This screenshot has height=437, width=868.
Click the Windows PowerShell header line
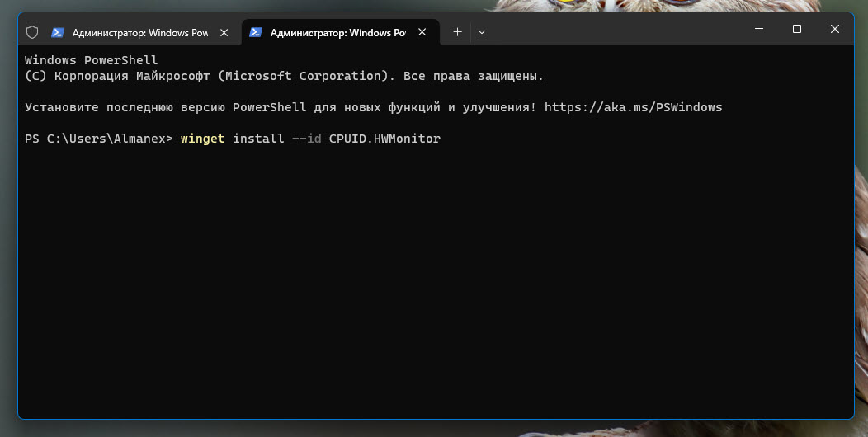pos(92,59)
